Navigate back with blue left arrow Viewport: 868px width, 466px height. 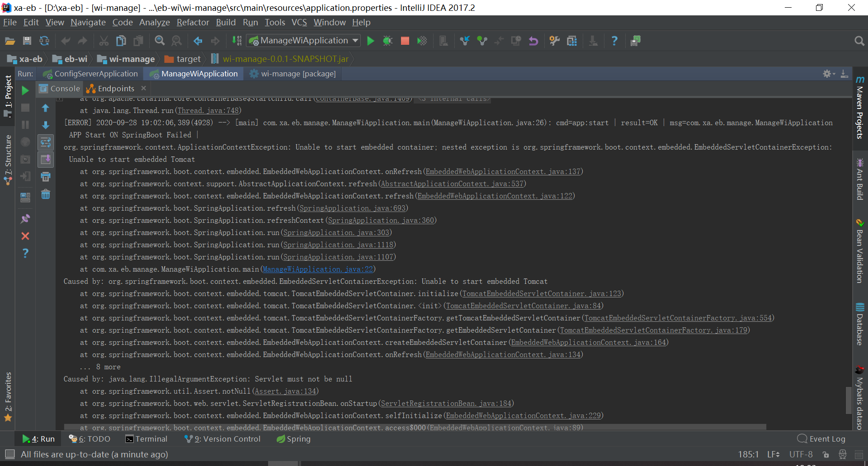click(198, 41)
